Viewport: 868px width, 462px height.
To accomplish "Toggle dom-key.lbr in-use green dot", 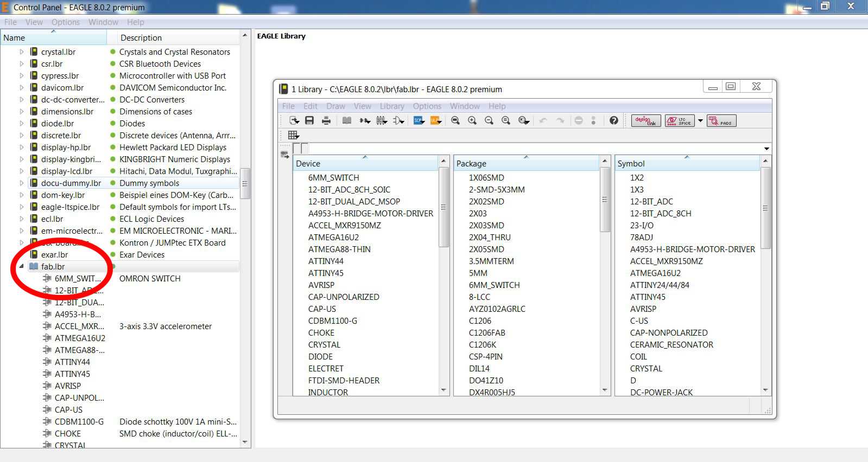I will pyautogui.click(x=113, y=195).
